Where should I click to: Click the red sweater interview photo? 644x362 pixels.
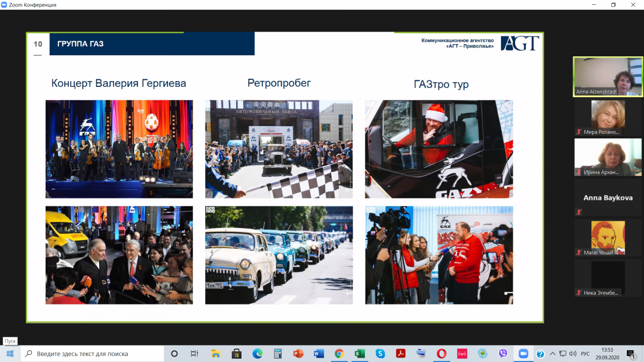click(439, 255)
